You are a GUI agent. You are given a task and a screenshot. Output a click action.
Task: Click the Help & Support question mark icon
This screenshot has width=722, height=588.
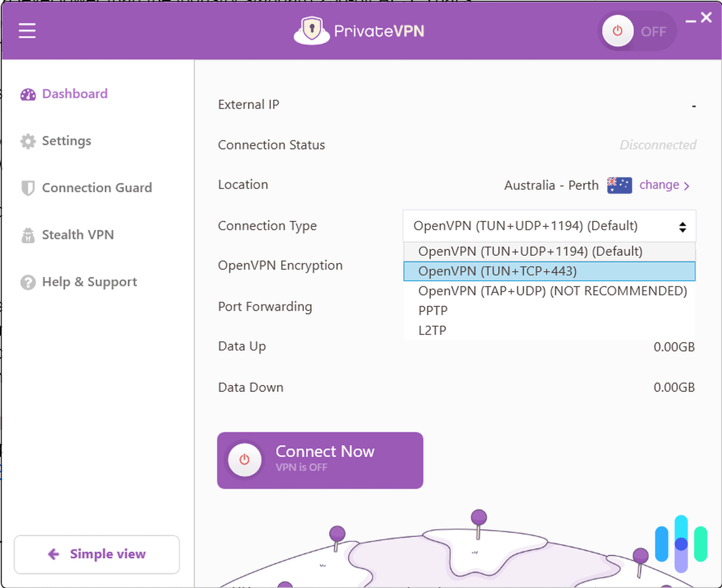(x=28, y=281)
